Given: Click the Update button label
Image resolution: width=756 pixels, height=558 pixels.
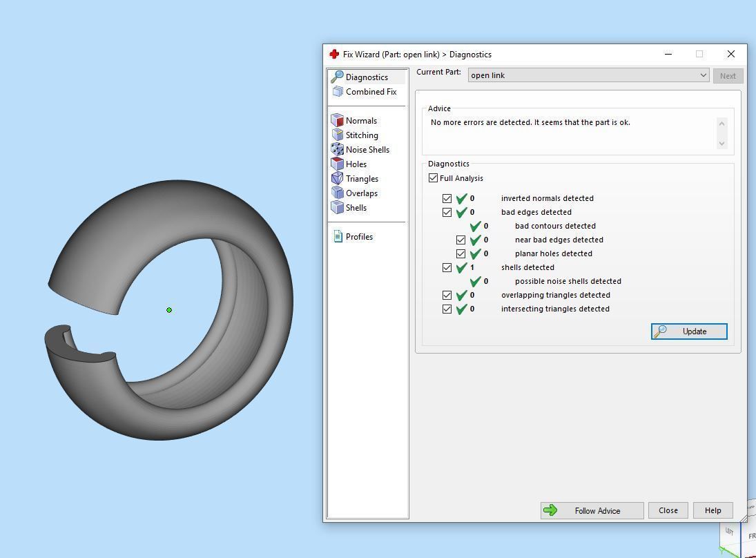Looking at the screenshot, I should tap(695, 331).
